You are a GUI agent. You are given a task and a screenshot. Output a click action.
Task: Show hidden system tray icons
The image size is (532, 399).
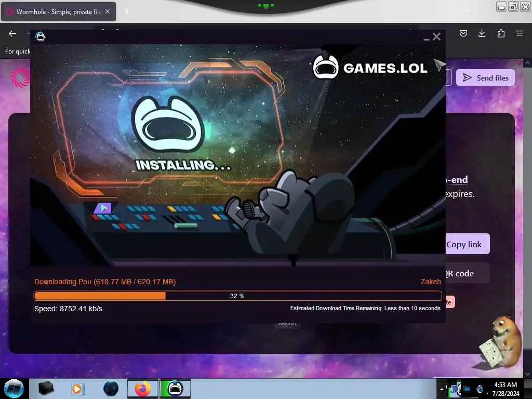(x=442, y=389)
